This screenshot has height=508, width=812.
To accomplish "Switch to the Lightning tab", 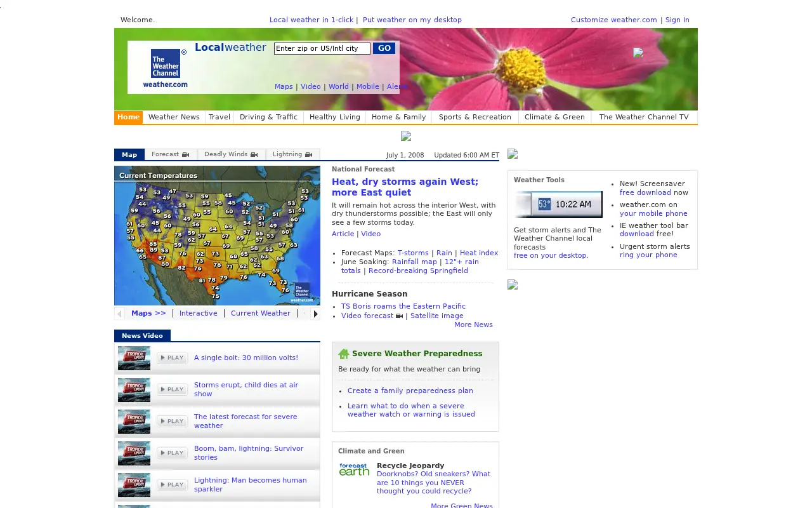I will pyautogui.click(x=292, y=154).
